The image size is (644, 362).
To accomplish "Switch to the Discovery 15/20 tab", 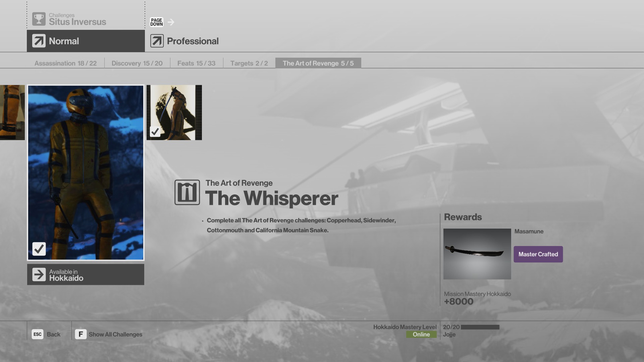I will pyautogui.click(x=137, y=63).
